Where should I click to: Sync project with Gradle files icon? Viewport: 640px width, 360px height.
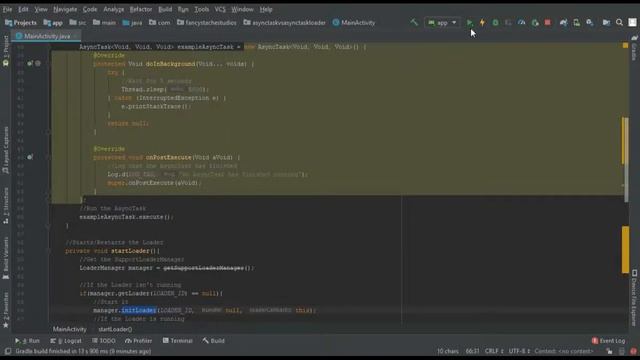pyautogui.click(x=564, y=22)
